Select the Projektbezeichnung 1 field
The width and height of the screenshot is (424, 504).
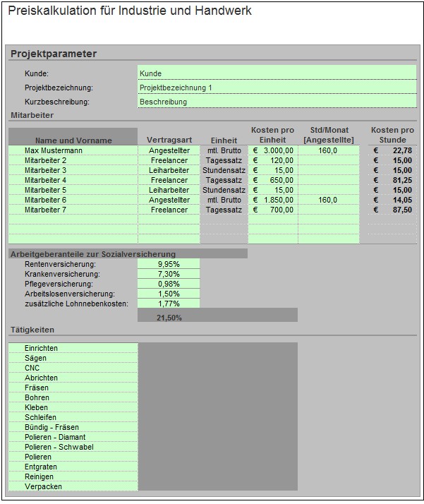coord(277,88)
